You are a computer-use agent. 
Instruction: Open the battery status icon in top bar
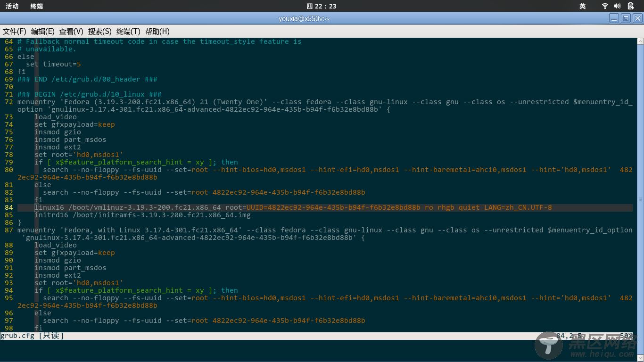pos(631,6)
